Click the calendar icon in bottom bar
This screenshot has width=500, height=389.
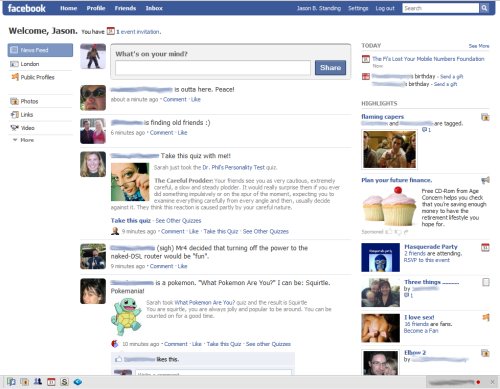click(51, 382)
